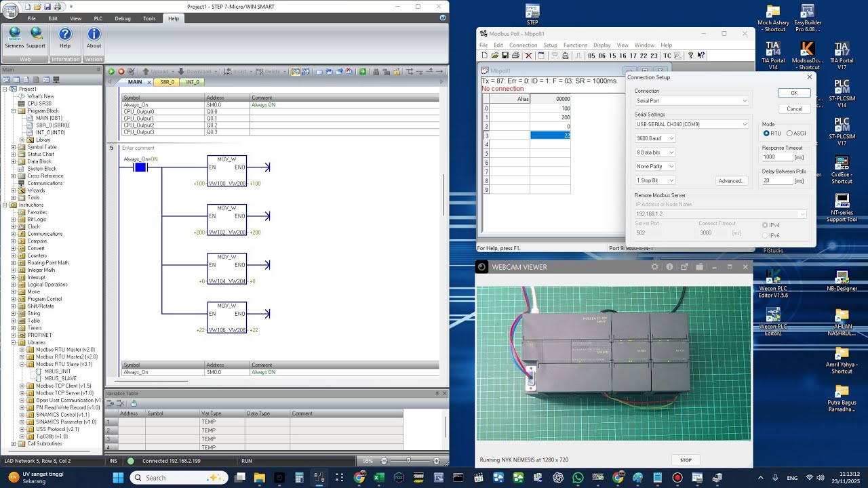
Task: Open the USB-SERIAL CH340 (COM9) port dropdown
Action: [691, 124]
